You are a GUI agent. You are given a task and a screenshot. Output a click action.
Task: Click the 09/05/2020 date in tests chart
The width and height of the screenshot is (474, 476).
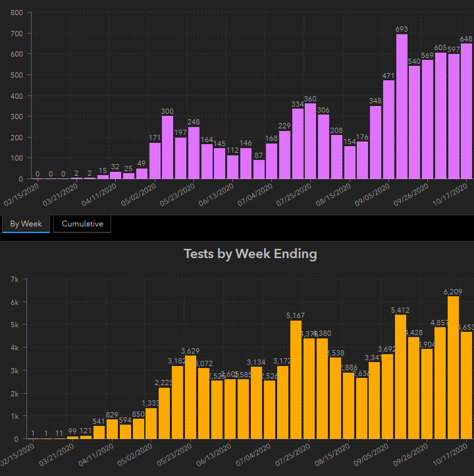(372, 454)
